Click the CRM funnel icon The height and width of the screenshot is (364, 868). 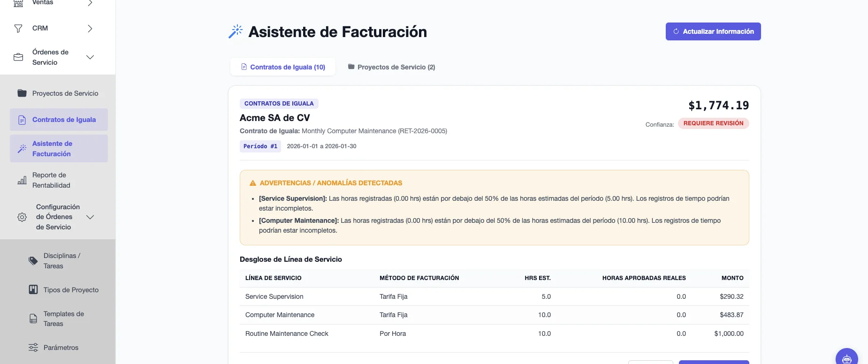(18, 29)
